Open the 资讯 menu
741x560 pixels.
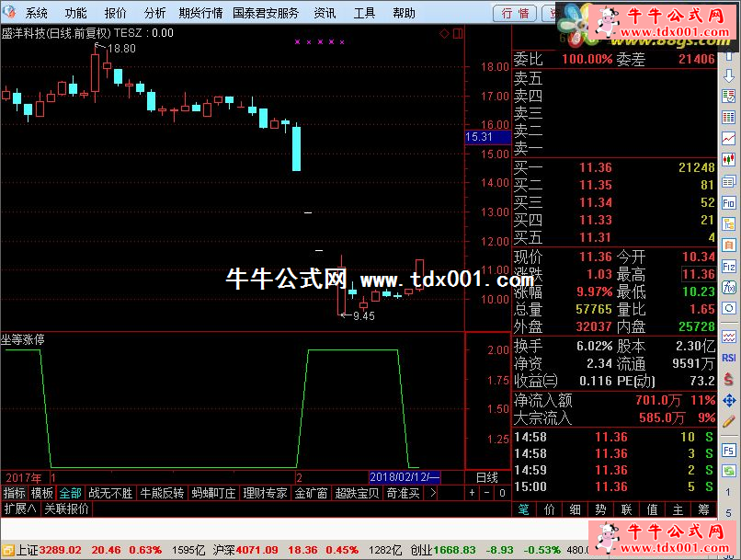coord(325,13)
